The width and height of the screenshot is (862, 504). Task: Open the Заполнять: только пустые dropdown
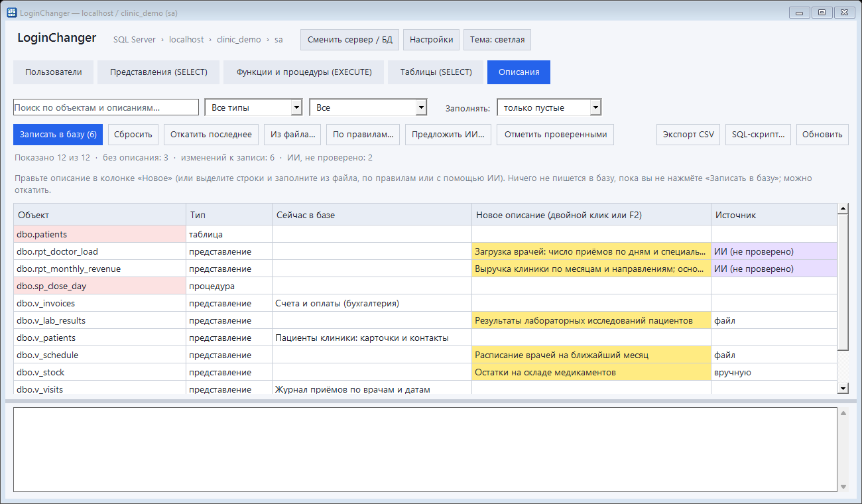(x=549, y=107)
